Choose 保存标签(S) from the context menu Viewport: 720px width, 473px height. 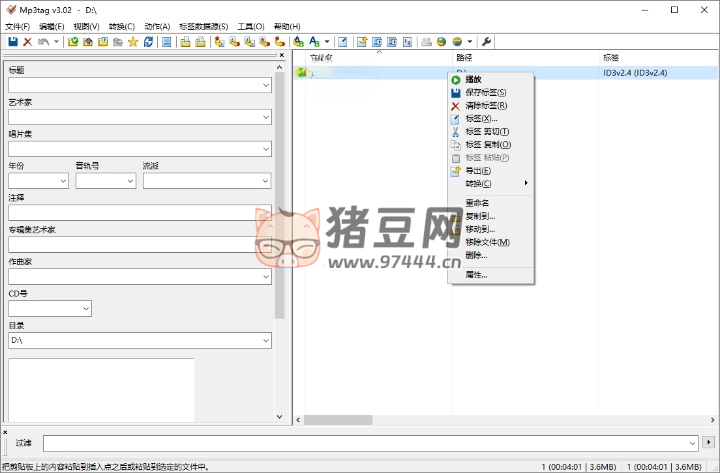(486, 92)
